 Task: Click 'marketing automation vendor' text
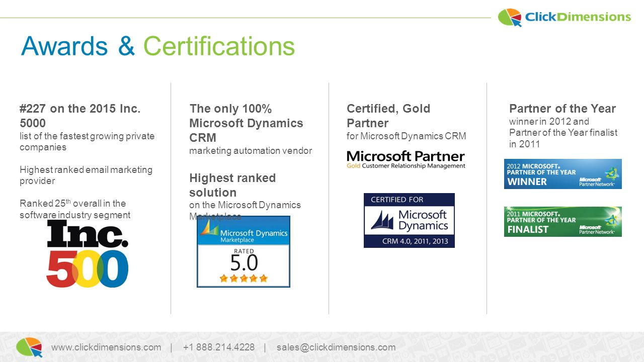coord(251,150)
